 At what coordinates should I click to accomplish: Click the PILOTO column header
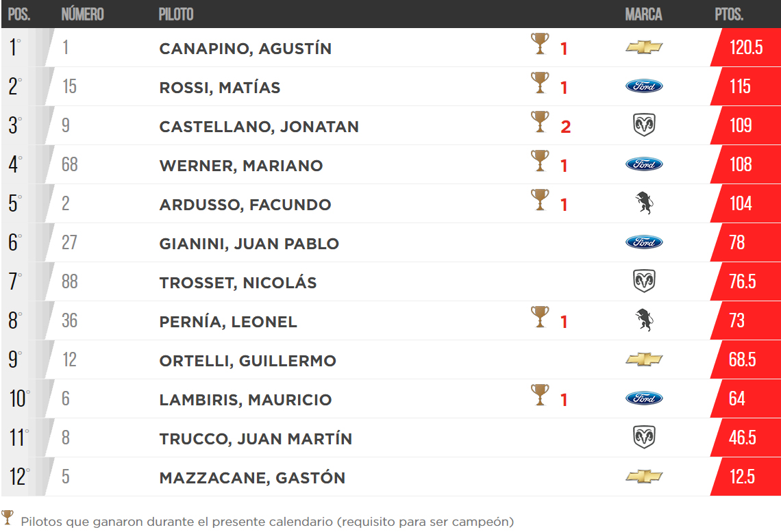pos(175,14)
